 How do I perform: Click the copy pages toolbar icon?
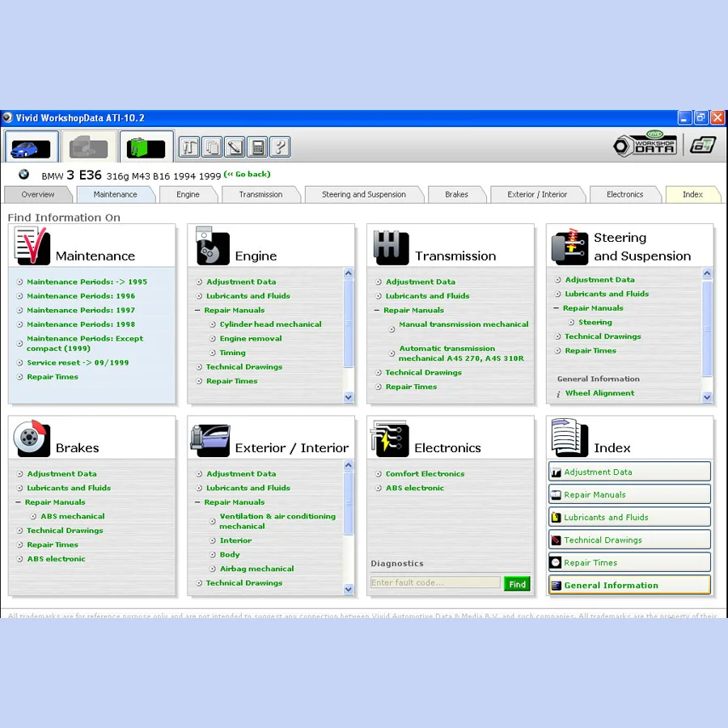tap(211, 146)
